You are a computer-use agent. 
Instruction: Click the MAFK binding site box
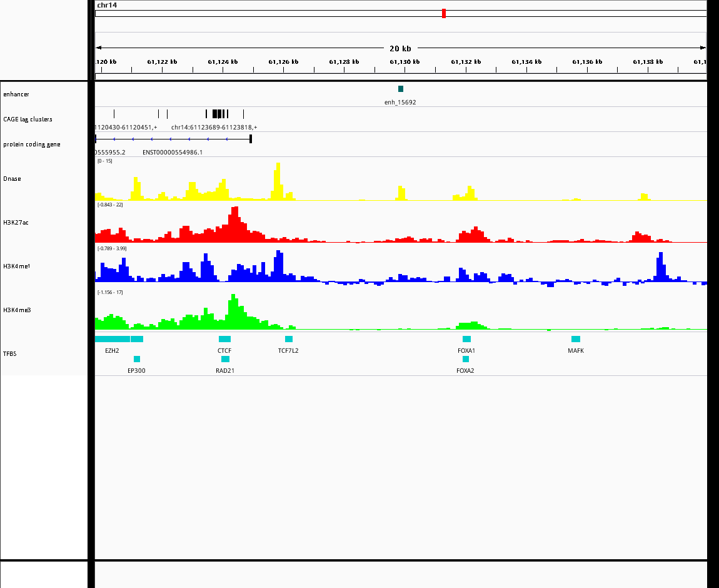576,339
